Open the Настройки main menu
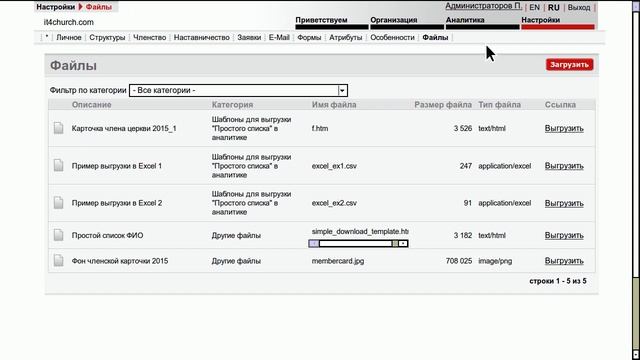Image resolution: width=640 pixels, height=360 pixels. pos(558,22)
